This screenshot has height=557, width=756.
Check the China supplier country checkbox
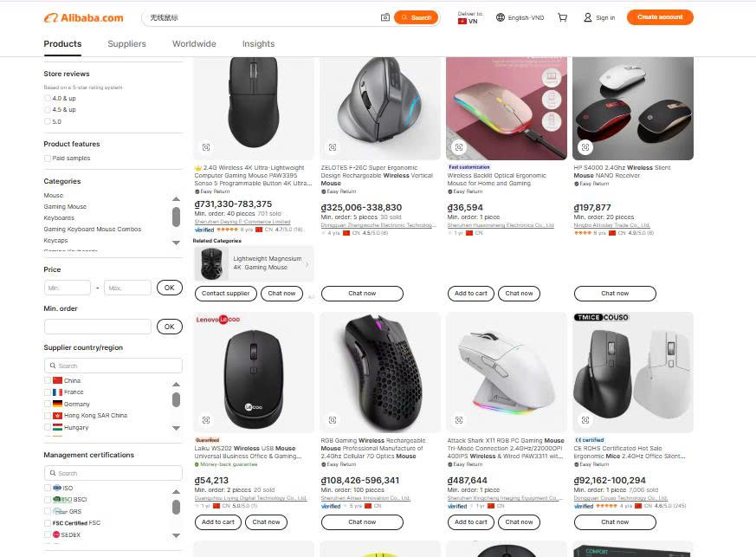pyautogui.click(x=48, y=380)
